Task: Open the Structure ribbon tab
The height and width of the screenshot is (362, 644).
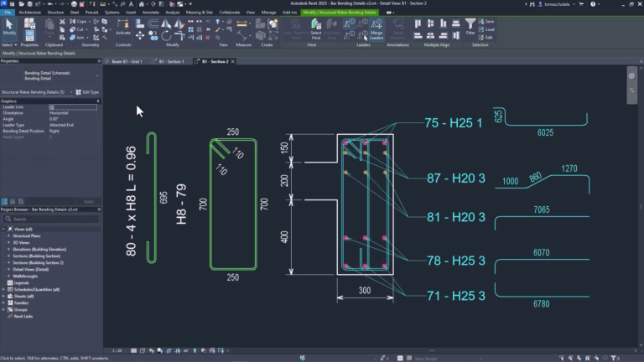Action: [55, 13]
